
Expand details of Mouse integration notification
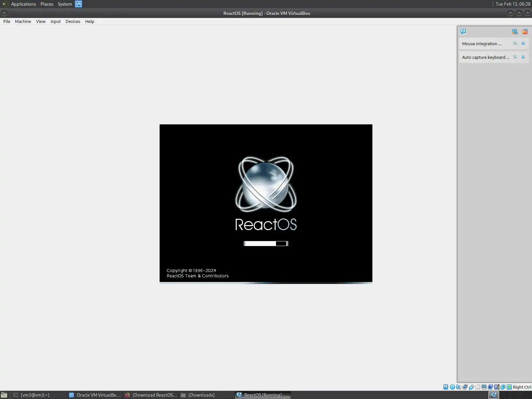click(x=515, y=43)
